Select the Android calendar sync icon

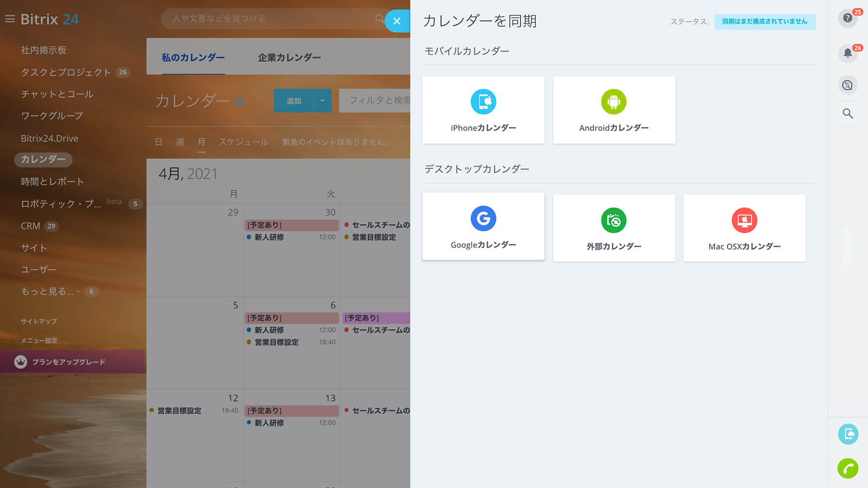[613, 102]
